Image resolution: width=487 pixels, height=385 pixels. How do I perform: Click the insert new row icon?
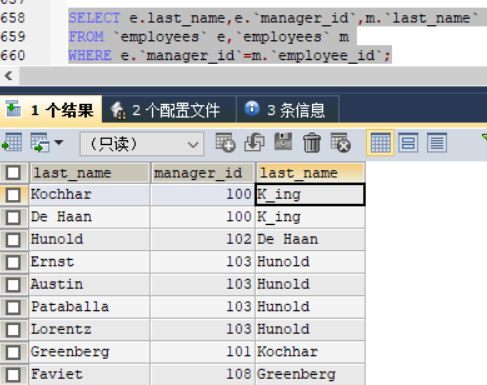coord(225,143)
